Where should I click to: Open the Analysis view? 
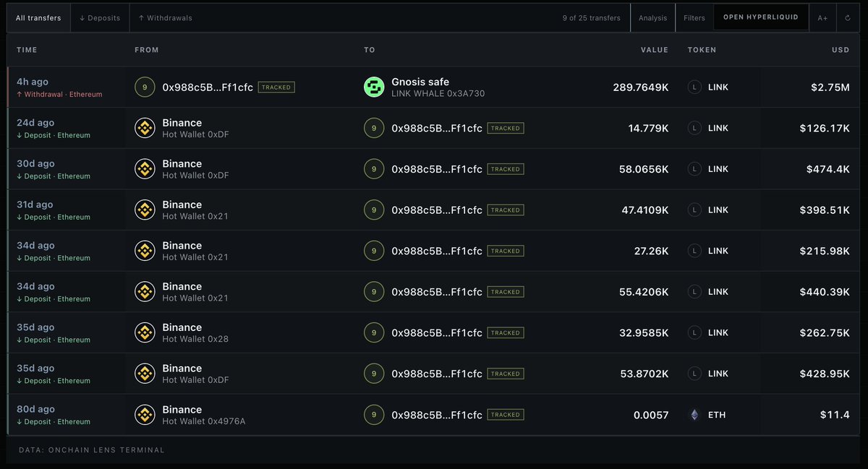653,18
